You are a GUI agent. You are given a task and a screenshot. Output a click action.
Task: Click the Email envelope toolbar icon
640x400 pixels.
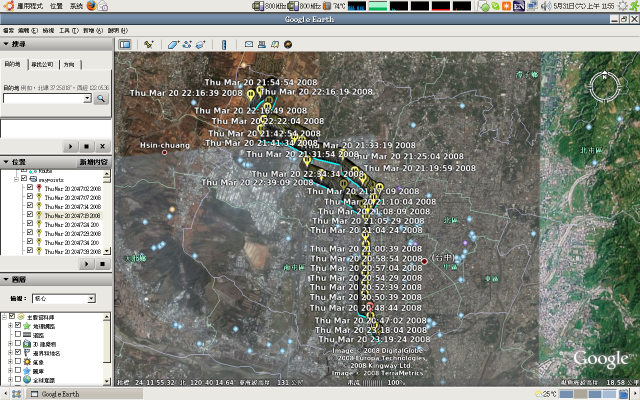(x=249, y=44)
